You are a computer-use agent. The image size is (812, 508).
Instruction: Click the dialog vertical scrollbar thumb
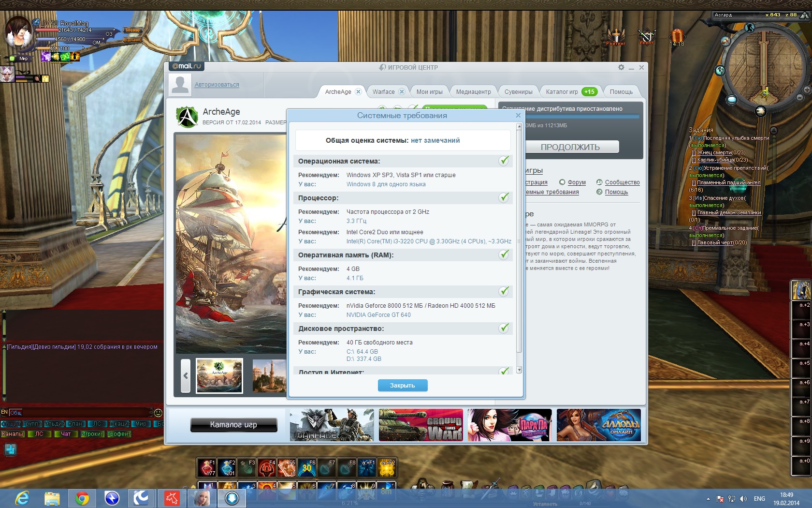click(519, 242)
